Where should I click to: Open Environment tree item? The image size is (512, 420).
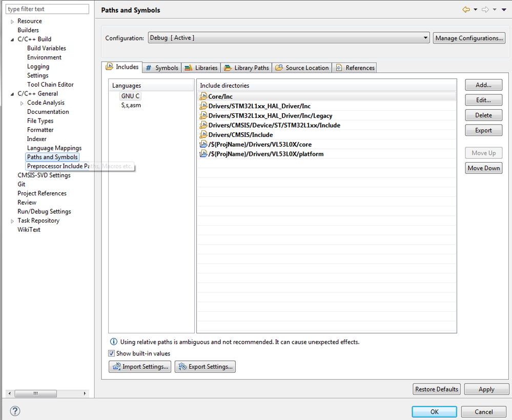(x=44, y=57)
